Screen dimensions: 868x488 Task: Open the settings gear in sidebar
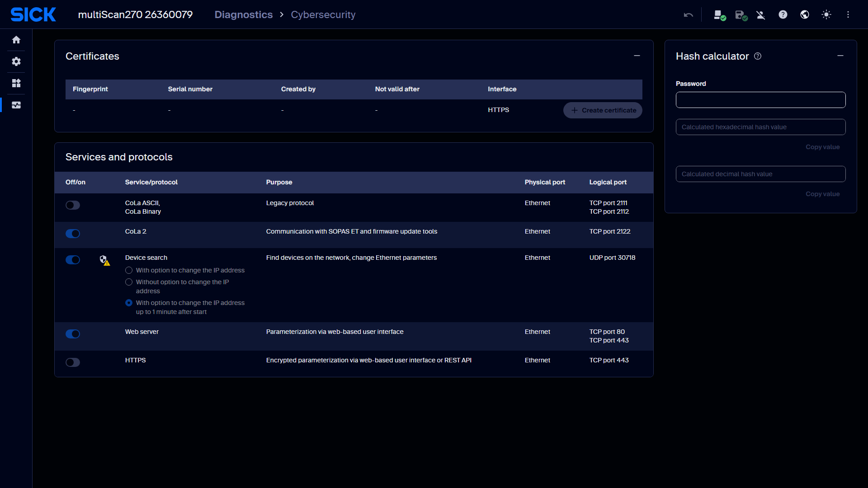click(16, 61)
